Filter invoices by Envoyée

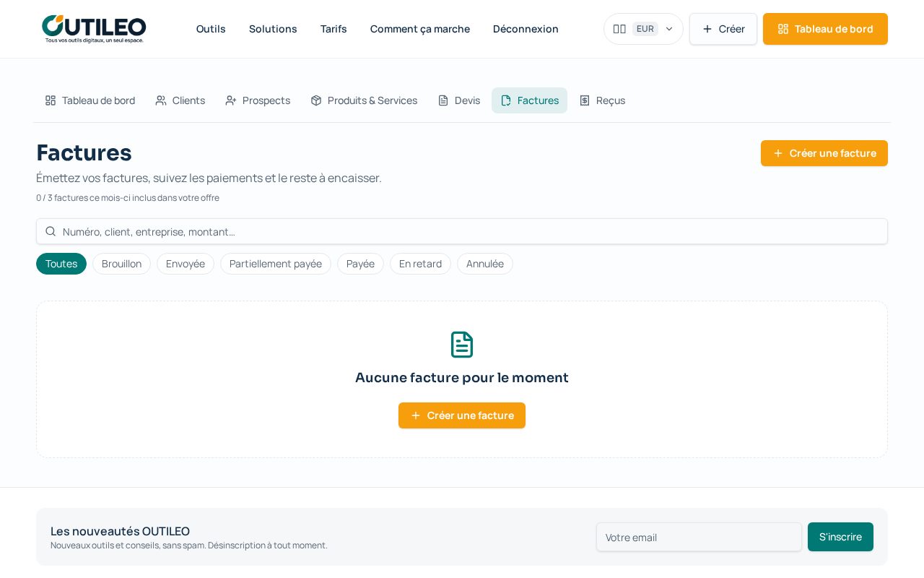pos(186,264)
